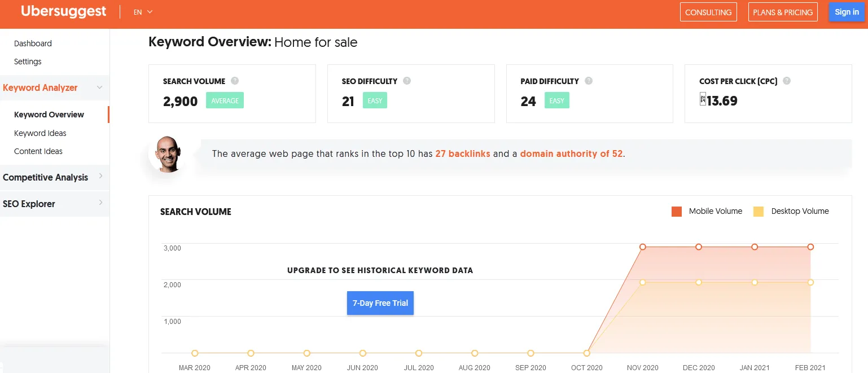Click the Neil Patel avatar photo
Screen dimensions: 868x373
tap(166, 153)
